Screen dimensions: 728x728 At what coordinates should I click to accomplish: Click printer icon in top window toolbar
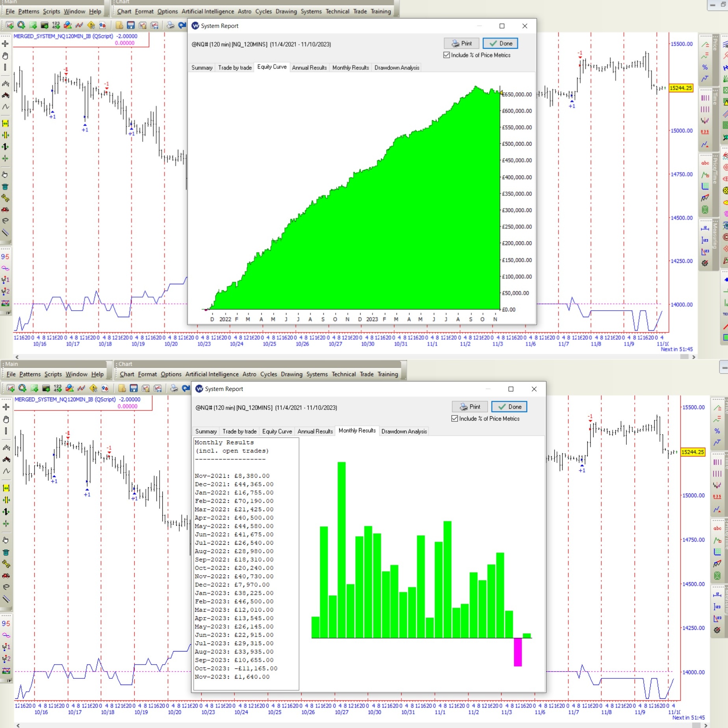tap(170, 26)
